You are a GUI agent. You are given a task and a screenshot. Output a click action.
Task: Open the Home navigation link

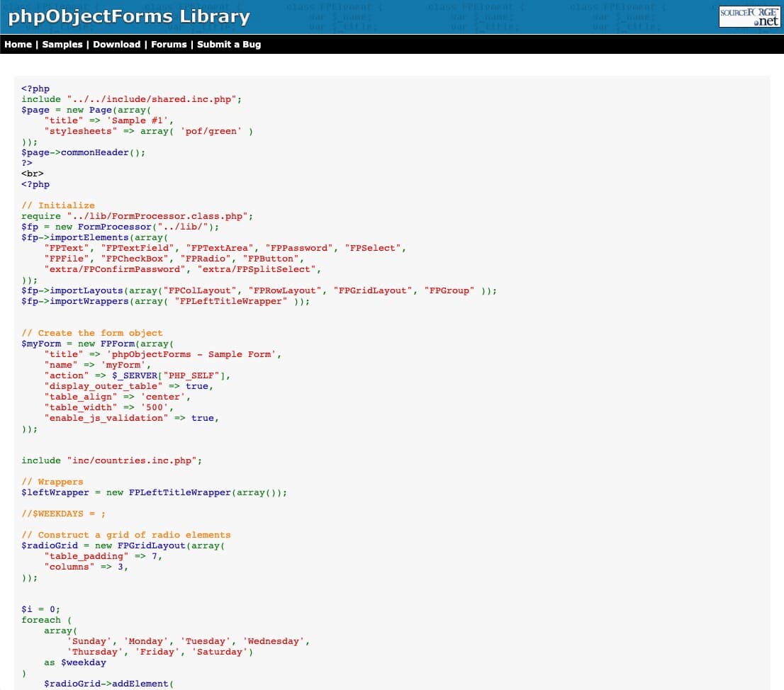(x=18, y=45)
